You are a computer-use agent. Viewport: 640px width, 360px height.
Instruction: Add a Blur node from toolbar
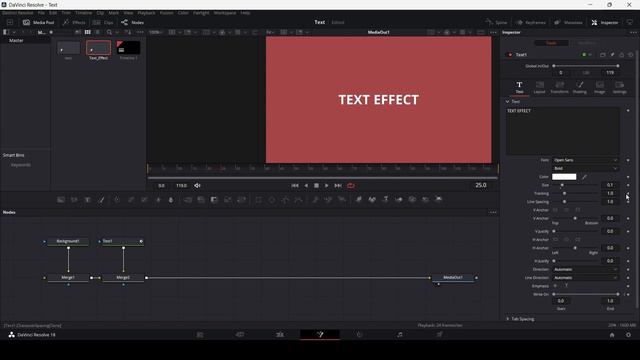[171, 200]
